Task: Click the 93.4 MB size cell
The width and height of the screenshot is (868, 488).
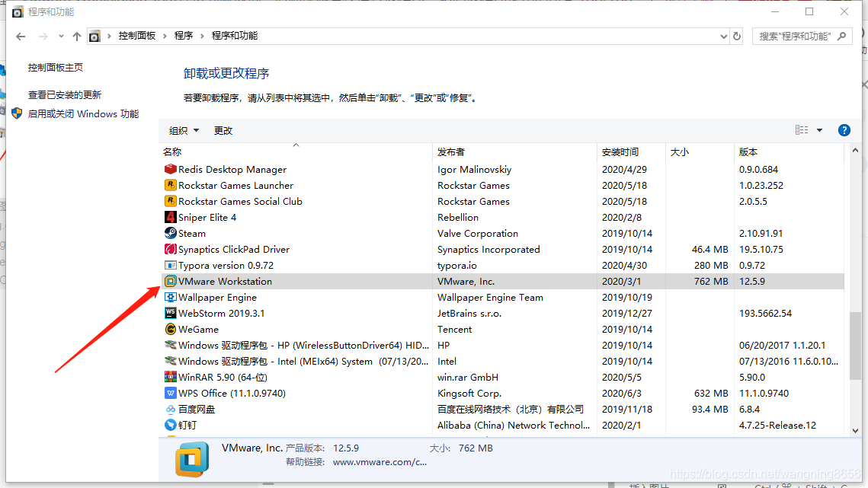Action: [x=710, y=410]
